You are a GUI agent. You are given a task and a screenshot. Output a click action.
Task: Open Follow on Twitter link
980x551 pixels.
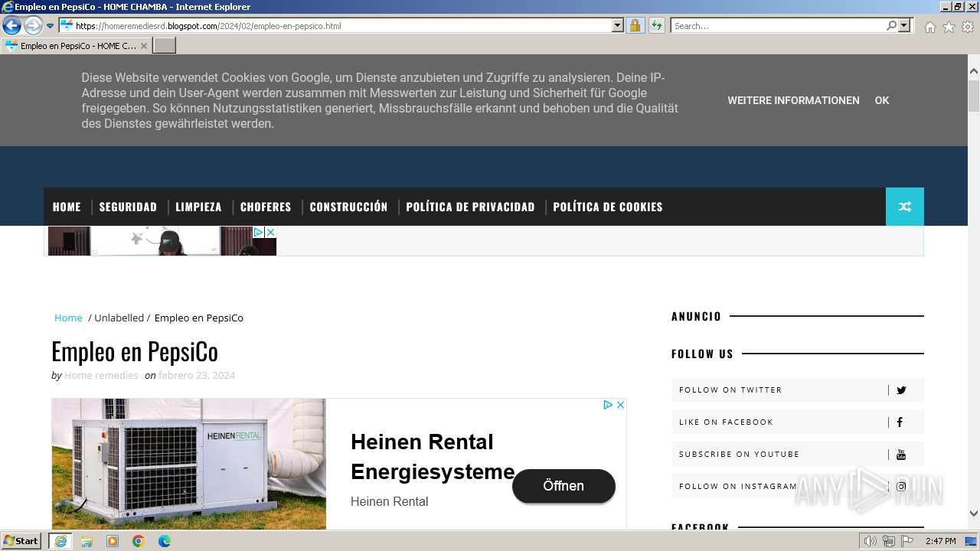(x=730, y=390)
